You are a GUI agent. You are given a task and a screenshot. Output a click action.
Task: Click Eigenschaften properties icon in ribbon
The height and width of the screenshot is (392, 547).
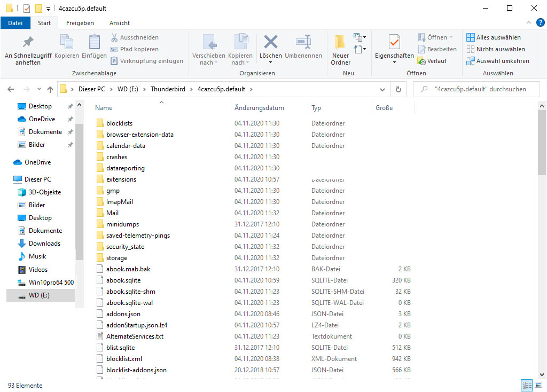pyautogui.click(x=394, y=43)
